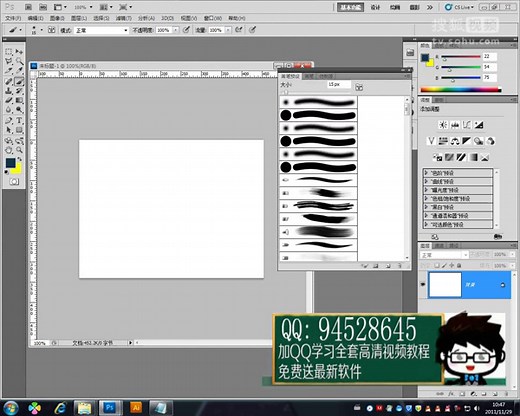Image resolution: width=520 pixels, height=416 pixels.
Task: Reset default foreground and background colors
Action: (7, 172)
